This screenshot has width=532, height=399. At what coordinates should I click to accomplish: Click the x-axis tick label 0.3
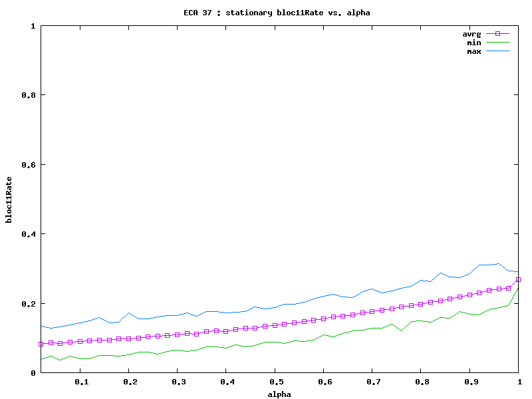click(x=178, y=382)
